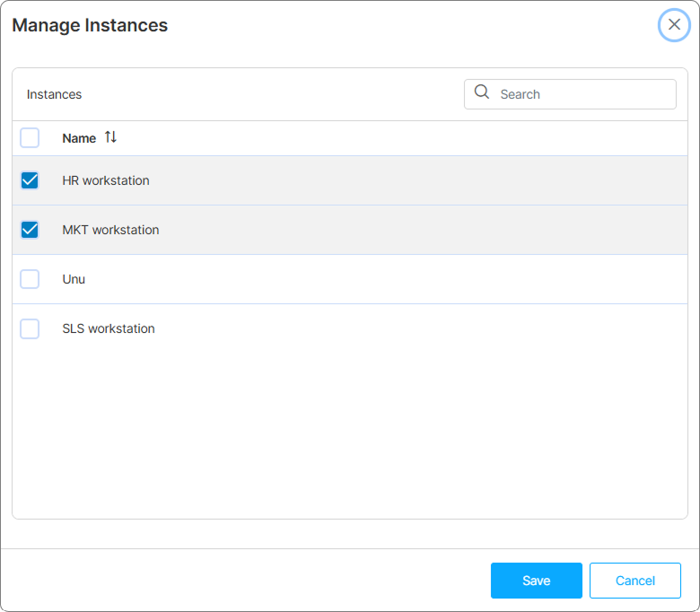Select the Unu row text
700x612 pixels.
[74, 279]
